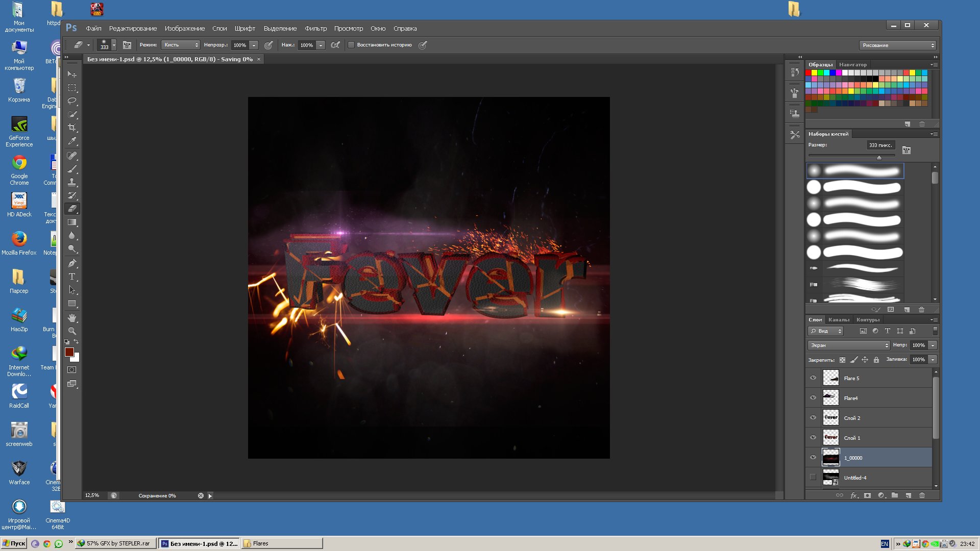Screen dimensions: 980x551
Task: Select the Lasso tool
Action: tap(72, 101)
